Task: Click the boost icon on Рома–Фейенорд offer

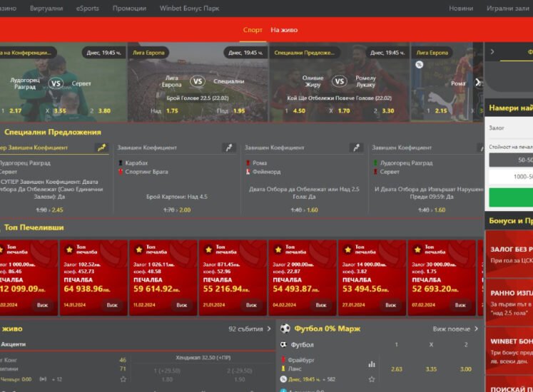Action: tap(355, 148)
